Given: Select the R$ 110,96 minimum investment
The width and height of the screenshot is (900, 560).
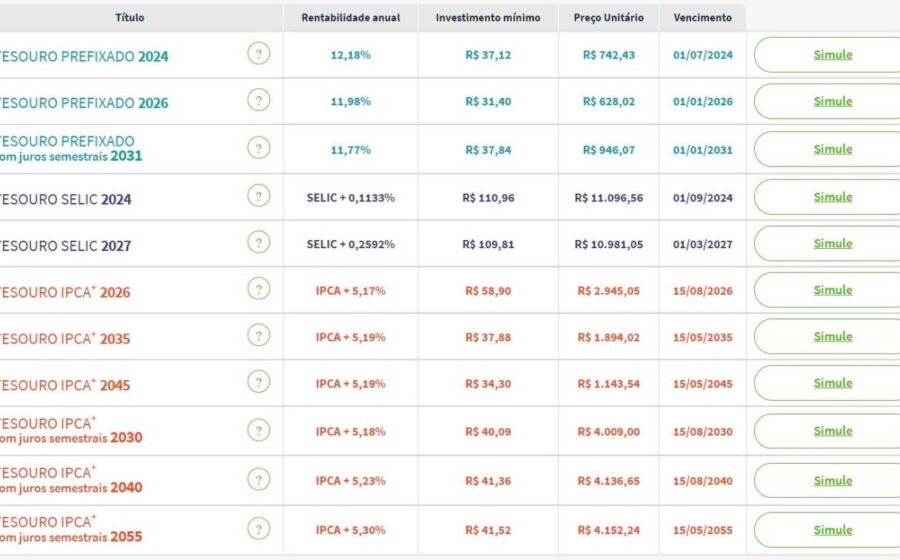Looking at the screenshot, I should pos(488,198).
